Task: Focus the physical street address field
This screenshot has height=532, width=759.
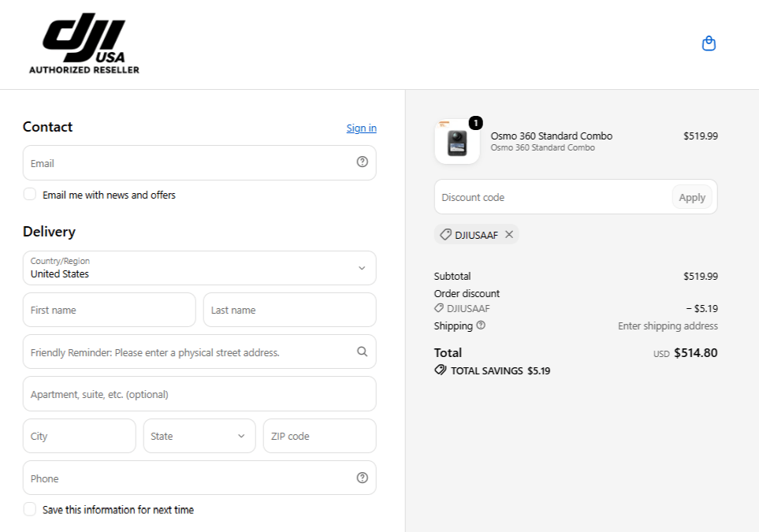Action: (x=199, y=352)
